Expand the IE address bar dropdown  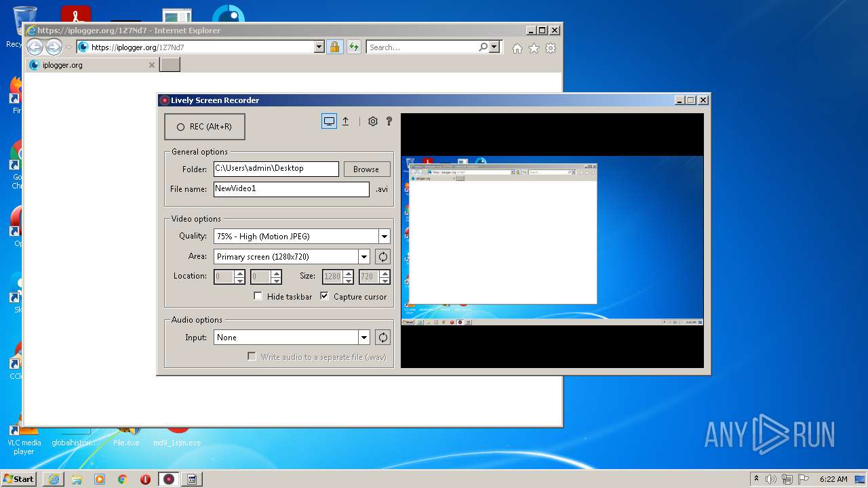(x=319, y=47)
